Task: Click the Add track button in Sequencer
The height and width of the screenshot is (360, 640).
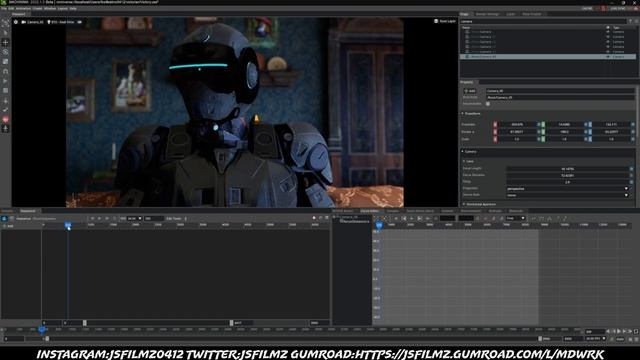Action: click(9, 226)
